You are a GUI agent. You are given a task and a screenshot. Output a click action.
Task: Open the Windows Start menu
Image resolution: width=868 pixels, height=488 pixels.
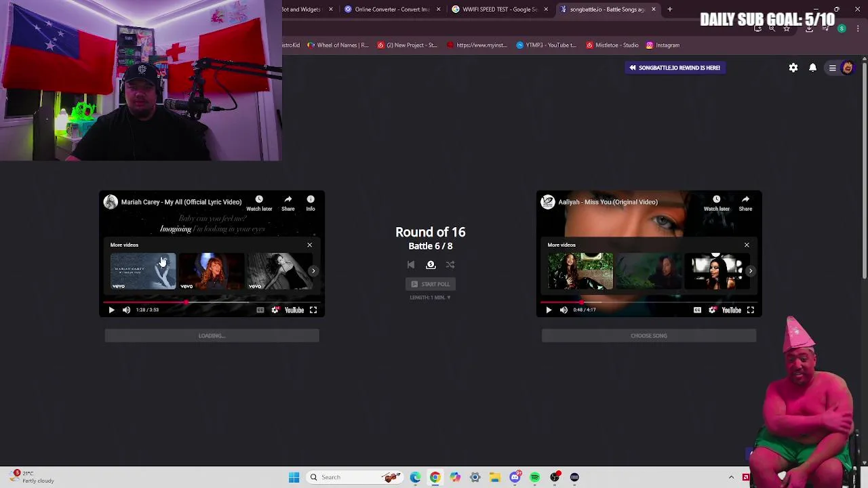click(x=294, y=477)
